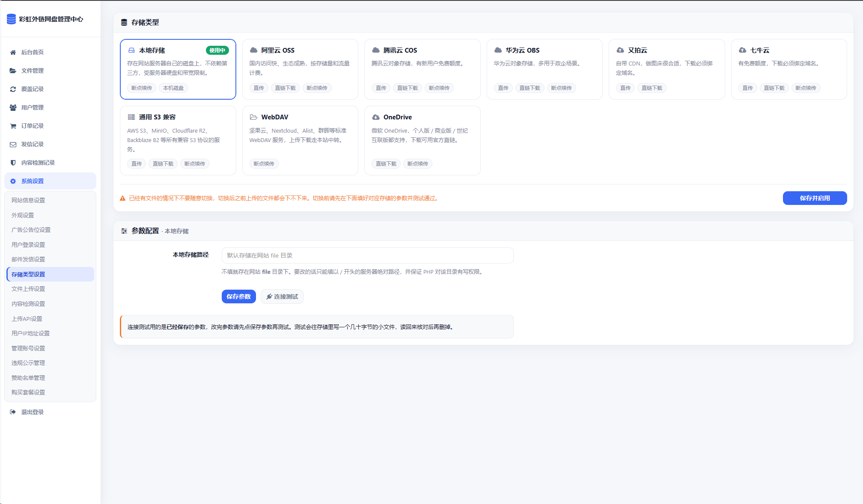Screen dimensions: 863x504
Task: Click the gear icon next to 系统设置
Action: click(13, 181)
